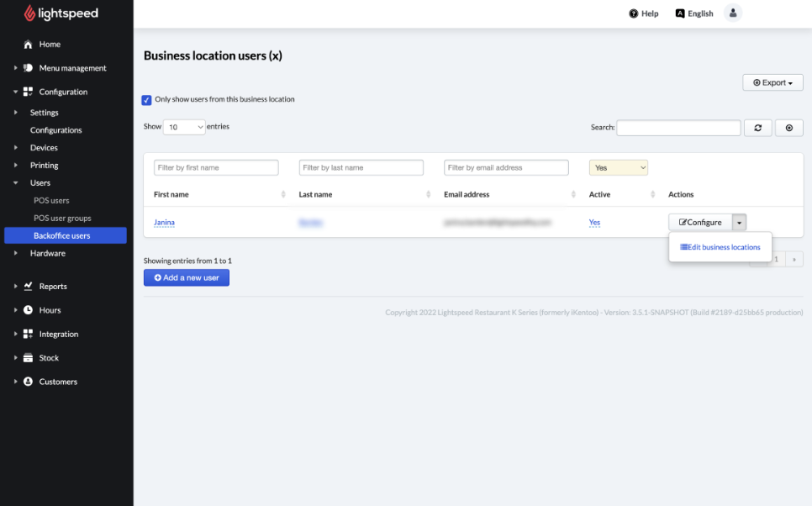
Task: Click the column settings icon beside refresh
Action: [788, 128]
